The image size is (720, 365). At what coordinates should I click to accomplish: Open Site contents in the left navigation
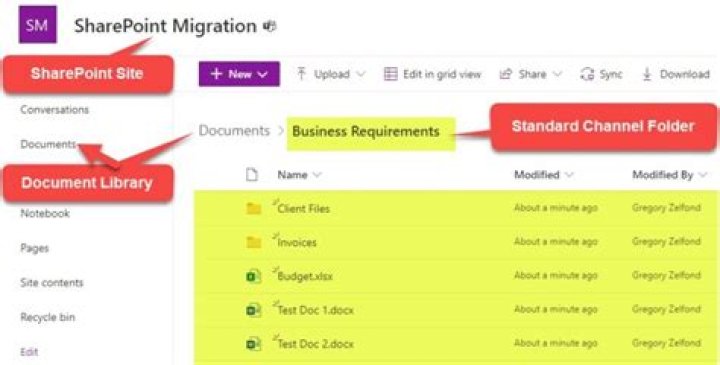52,282
